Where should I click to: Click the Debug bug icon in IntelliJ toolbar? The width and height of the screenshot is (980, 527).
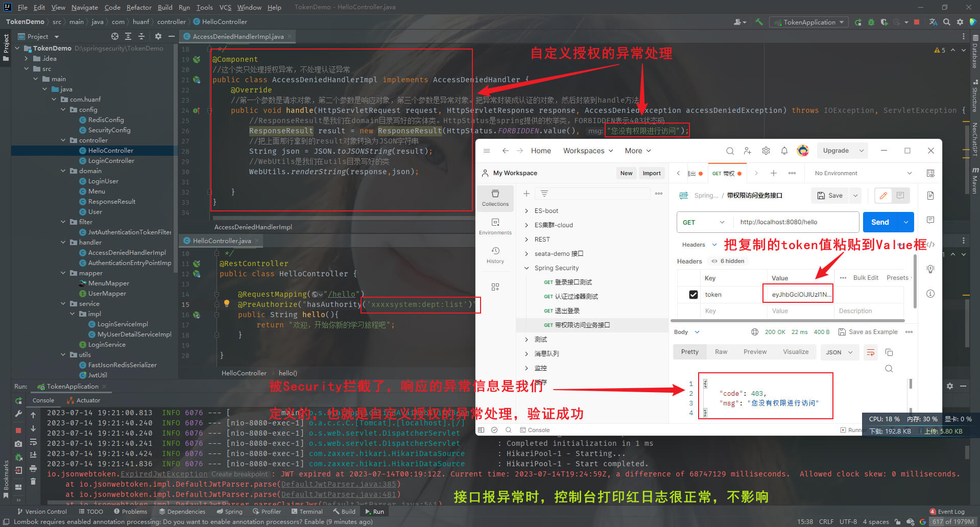click(871, 22)
